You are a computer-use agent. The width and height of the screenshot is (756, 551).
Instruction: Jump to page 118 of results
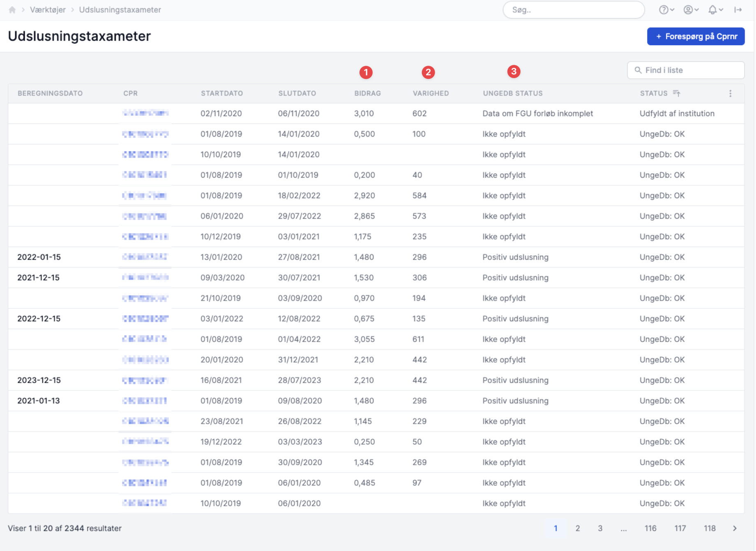pyautogui.click(x=710, y=528)
